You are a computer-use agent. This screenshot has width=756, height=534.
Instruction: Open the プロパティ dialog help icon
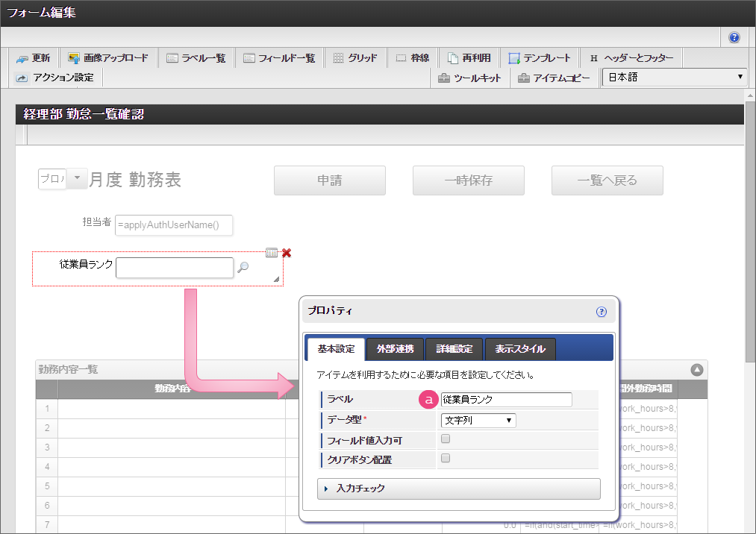tap(602, 312)
